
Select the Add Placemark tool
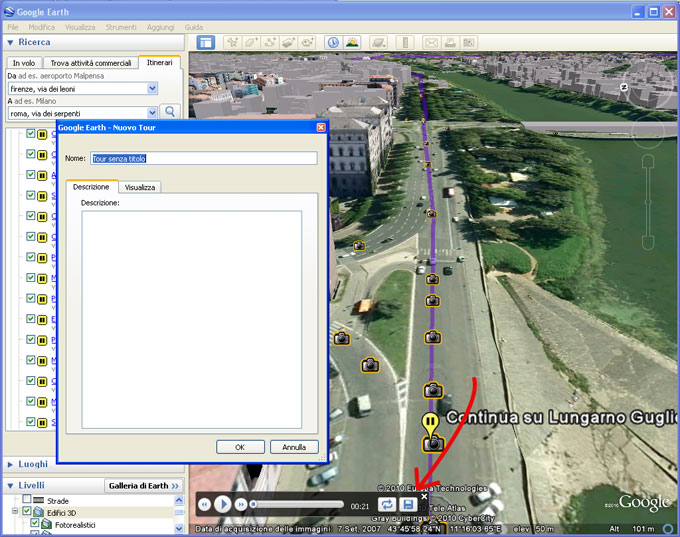pyautogui.click(x=233, y=43)
